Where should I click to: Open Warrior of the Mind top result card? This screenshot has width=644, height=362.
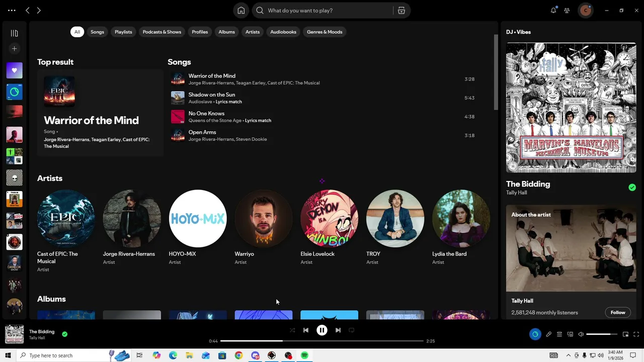click(100, 113)
